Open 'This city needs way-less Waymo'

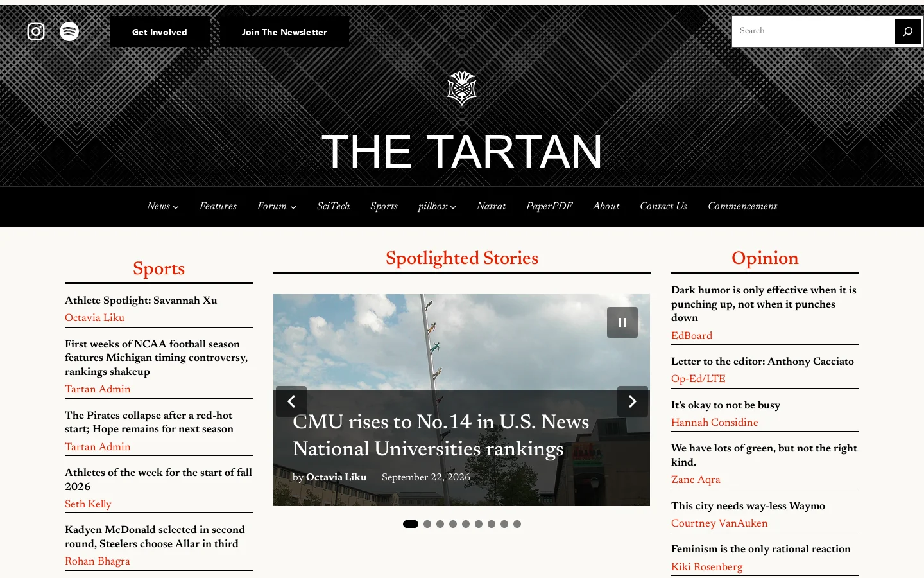pos(748,506)
